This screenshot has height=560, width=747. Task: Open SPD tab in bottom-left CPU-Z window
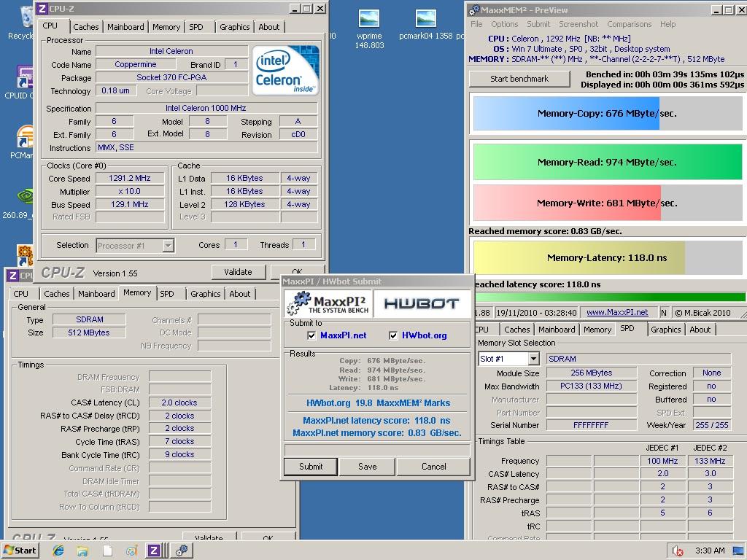pyautogui.click(x=167, y=294)
